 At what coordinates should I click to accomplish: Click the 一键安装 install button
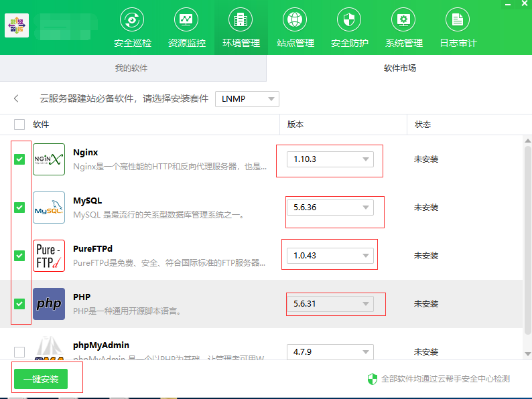coord(41,379)
